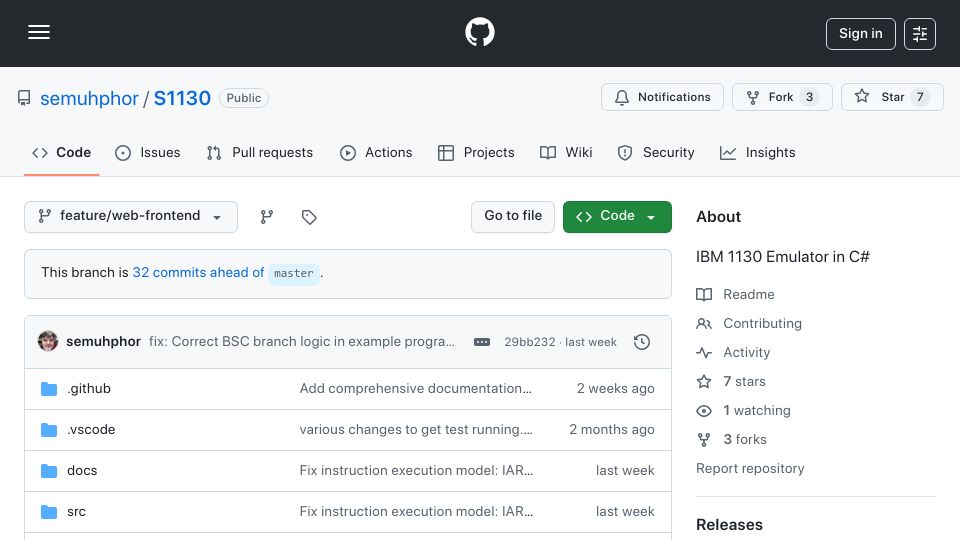
Task: View tags via the tag icon
Action: tap(309, 217)
